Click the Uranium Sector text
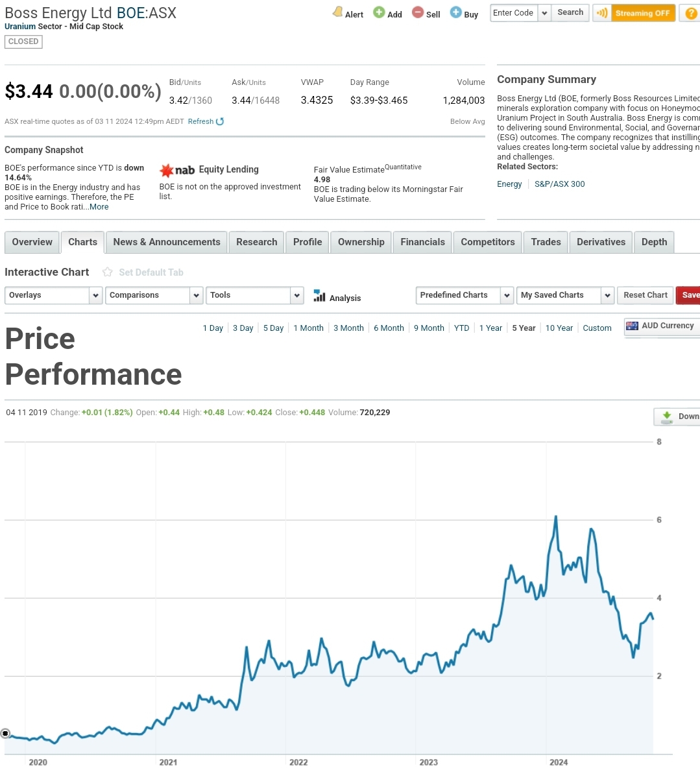 click(x=35, y=27)
